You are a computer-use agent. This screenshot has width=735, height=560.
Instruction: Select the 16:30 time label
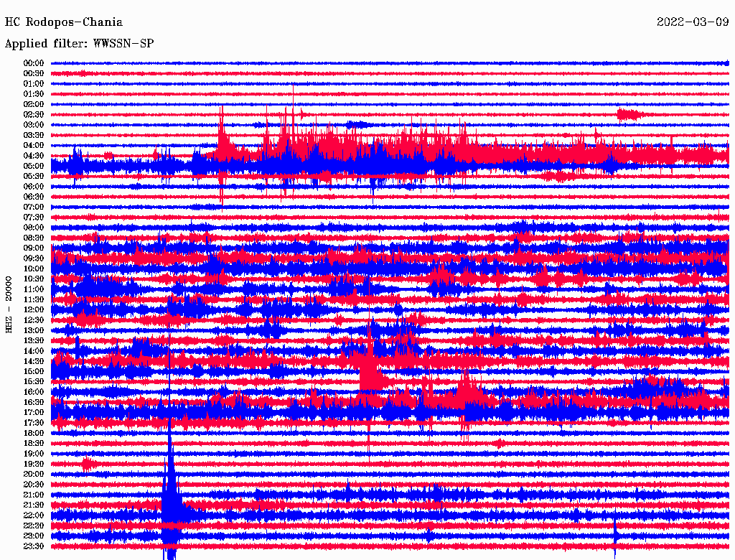coord(34,403)
